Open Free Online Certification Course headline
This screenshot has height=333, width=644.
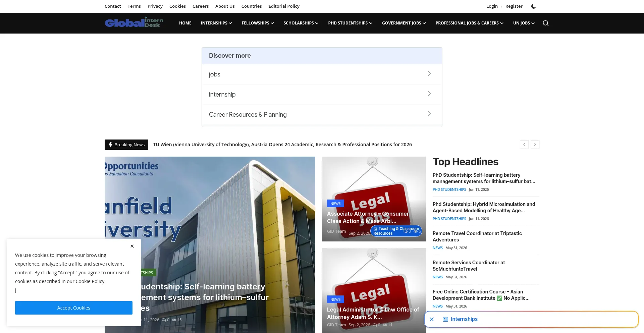tap(481, 295)
